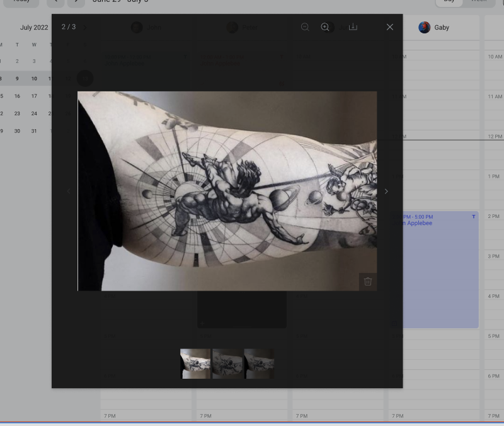Download the current tattoo image
The width and height of the screenshot is (504, 426).
pos(353,26)
